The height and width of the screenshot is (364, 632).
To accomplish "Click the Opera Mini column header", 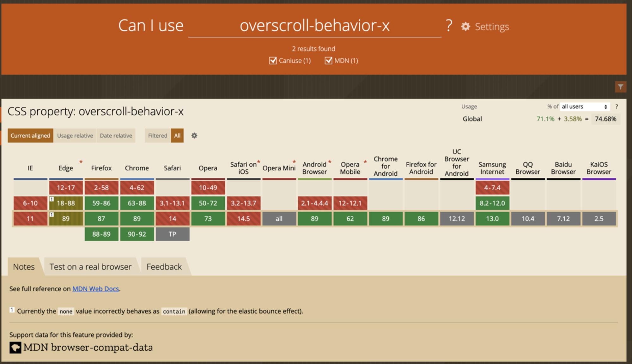I will point(279,168).
